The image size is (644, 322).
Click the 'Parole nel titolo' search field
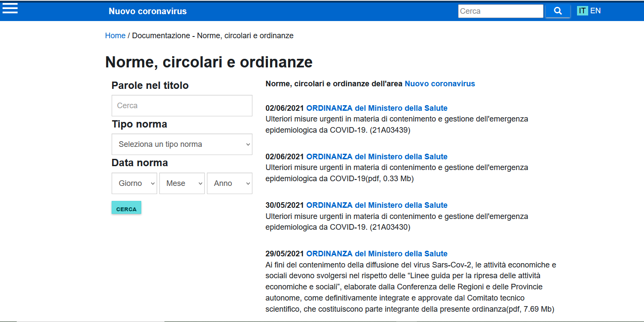pyautogui.click(x=182, y=105)
